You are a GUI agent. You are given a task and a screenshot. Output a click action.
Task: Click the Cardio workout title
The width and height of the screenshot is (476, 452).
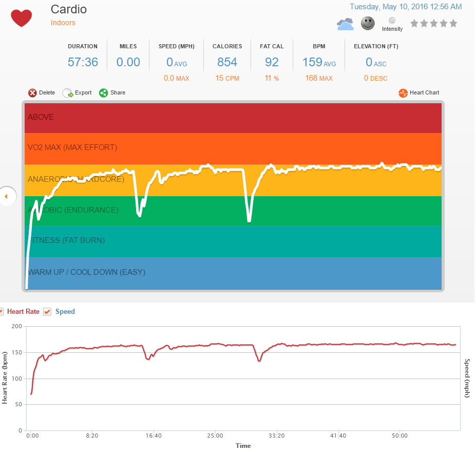(68, 9)
